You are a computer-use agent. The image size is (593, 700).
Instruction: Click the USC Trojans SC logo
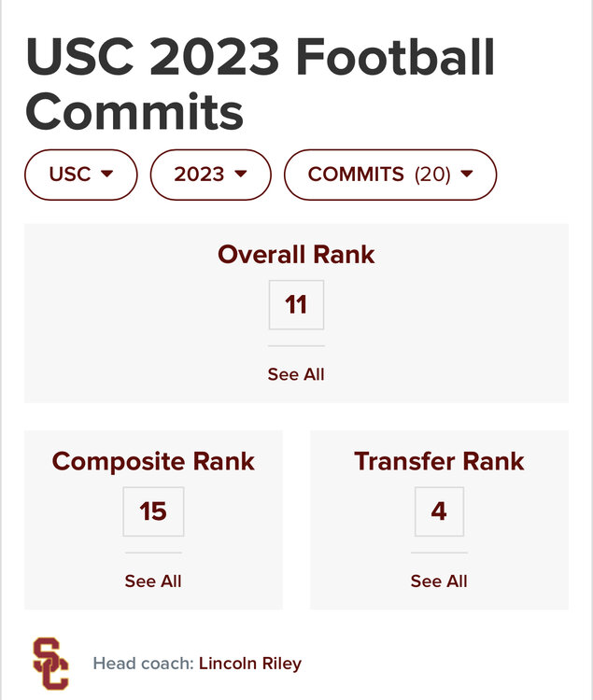pos(50,664)
